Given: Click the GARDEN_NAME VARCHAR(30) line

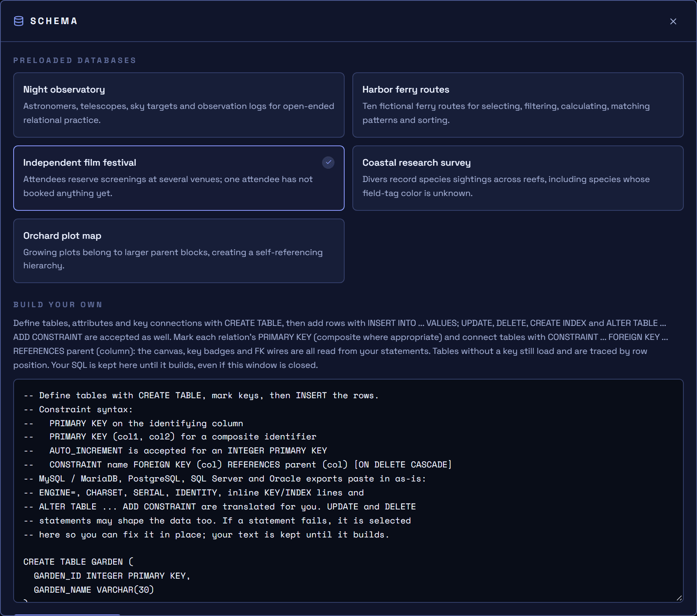Looking at the screenshot, I should [x=94, y=590].
